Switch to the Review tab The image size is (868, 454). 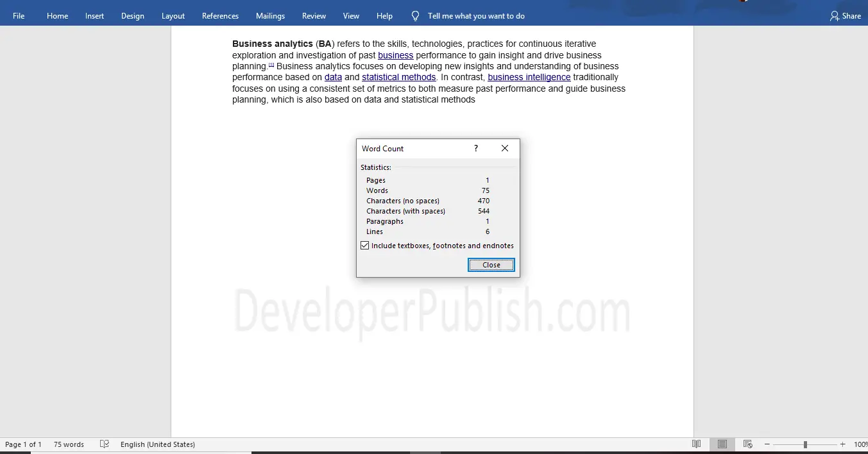[x=314, y=16]
